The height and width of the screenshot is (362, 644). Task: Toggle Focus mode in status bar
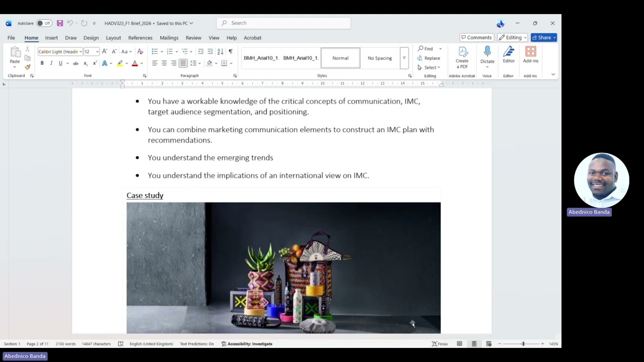coord(440,344)
